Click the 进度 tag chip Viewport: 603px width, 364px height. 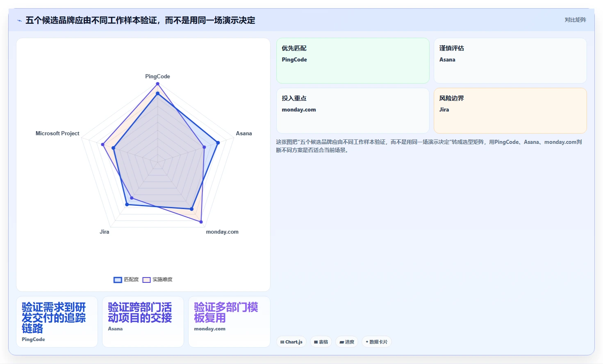click(347, 342)
